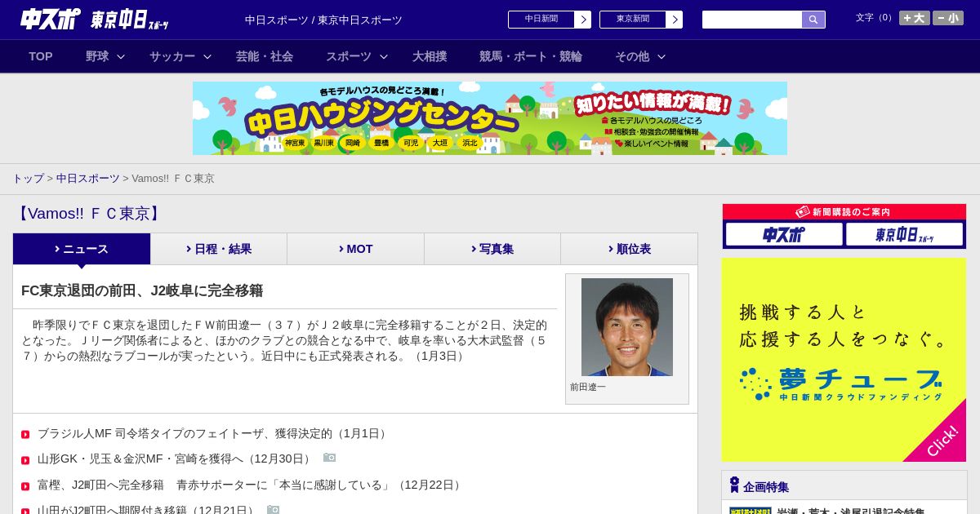
Task: Go to 中日スポーツ breadcrumb link
Action: pos(88,178)
